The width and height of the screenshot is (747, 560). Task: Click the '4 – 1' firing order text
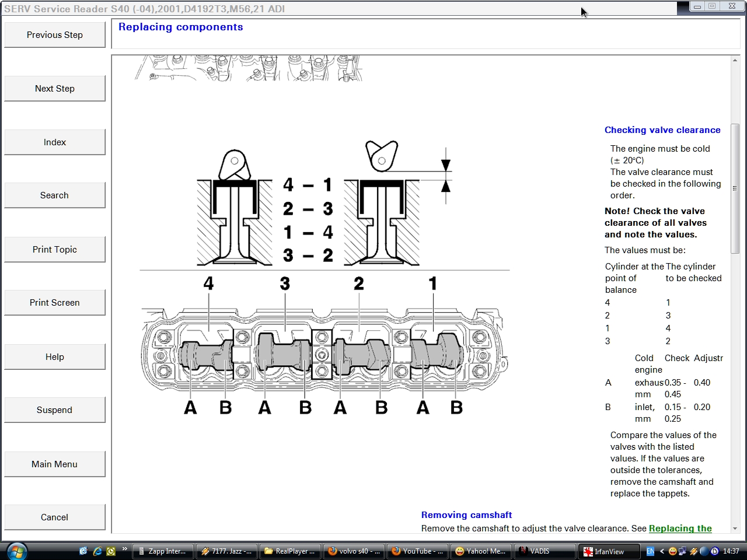click(x=308, y=185)
